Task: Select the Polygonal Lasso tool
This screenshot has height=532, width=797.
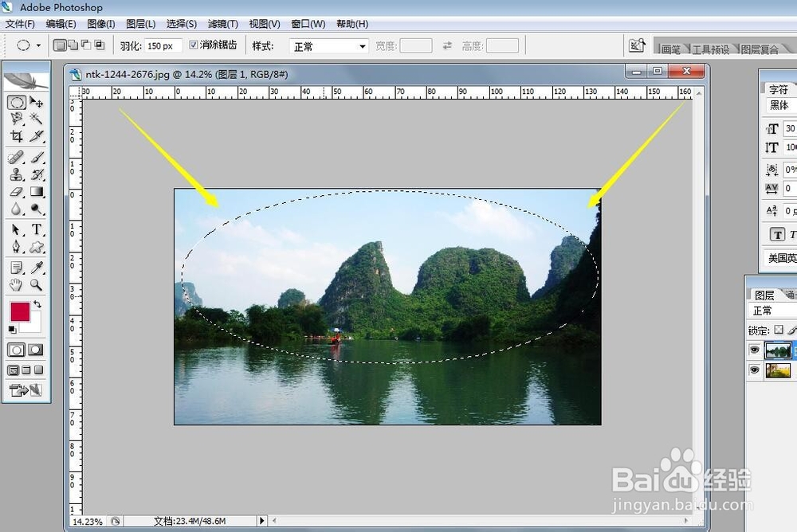Action: tap(16, 119)
